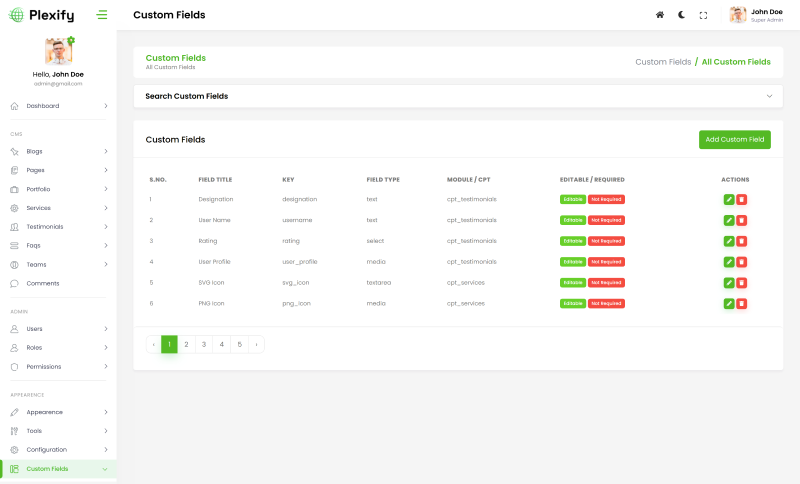Click the home icon in top bar
800x484 pixels.
[x=659, y=15]
